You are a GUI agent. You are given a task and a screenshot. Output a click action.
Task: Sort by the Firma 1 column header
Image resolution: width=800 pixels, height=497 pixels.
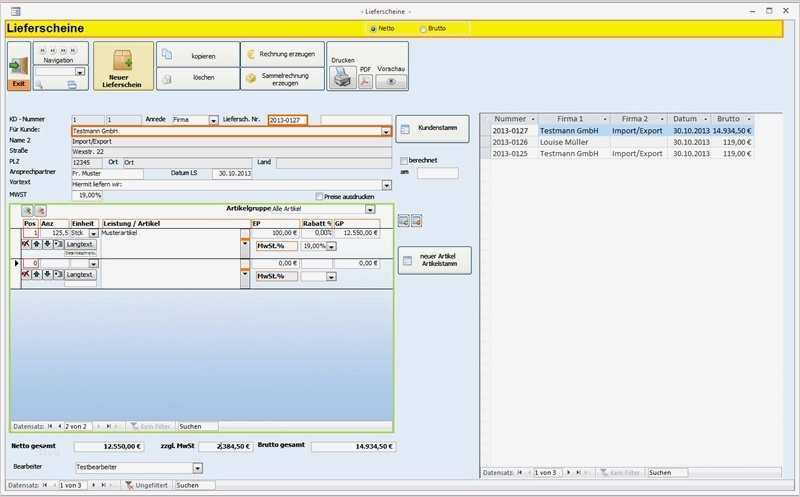pyautogui.click(x=572, y=118)
